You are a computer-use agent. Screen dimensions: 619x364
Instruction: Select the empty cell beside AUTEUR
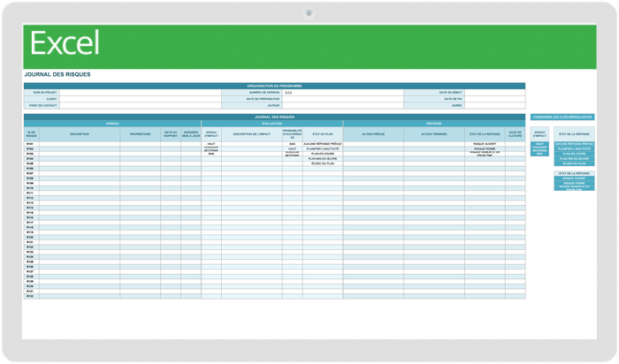tap(343, 106)
